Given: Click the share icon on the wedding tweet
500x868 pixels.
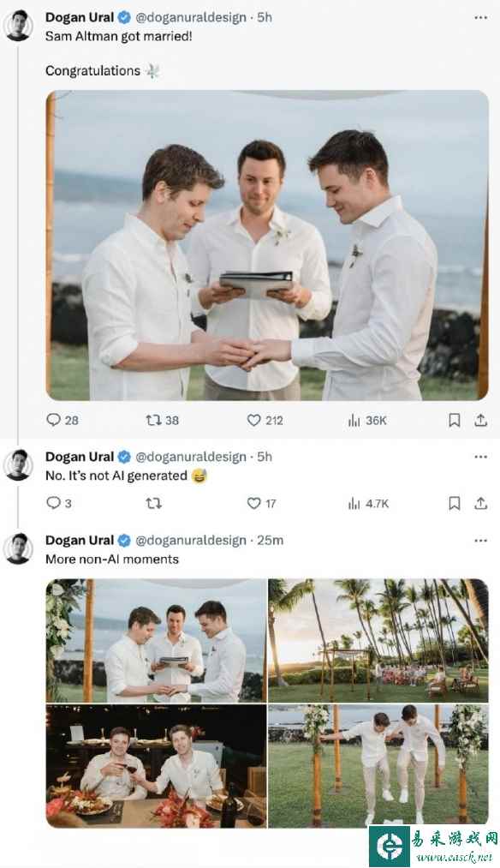Looking at the screenshot, I should (480, 420).
